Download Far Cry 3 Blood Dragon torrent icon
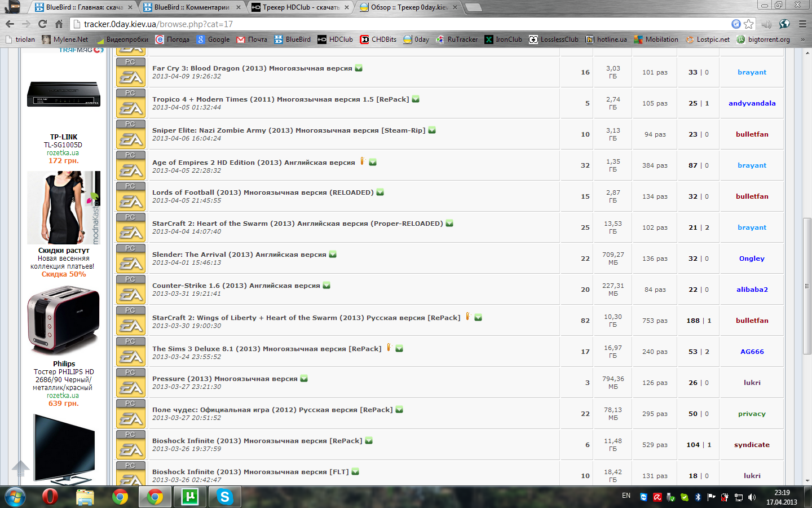 [359, 68]
